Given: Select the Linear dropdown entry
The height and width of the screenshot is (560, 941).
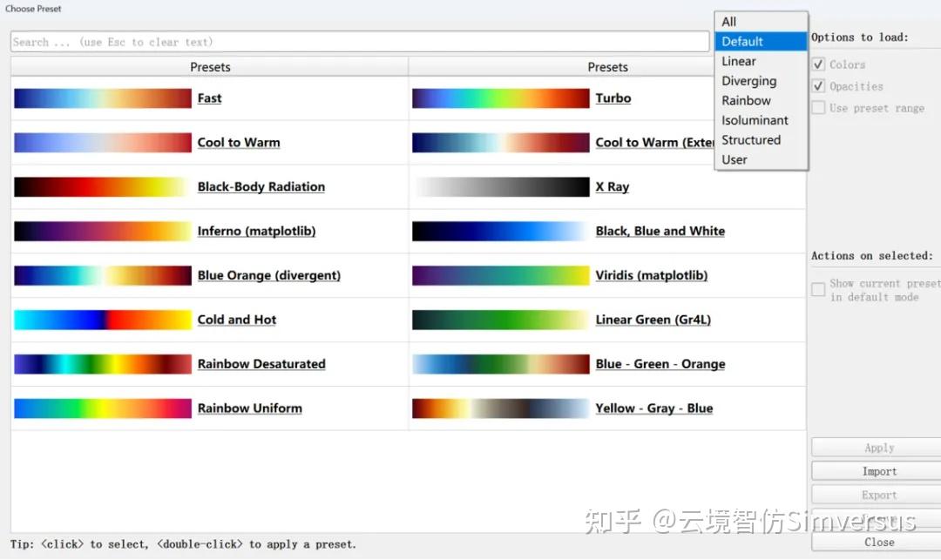Looking at the screenshot, I should coord(739,61).
